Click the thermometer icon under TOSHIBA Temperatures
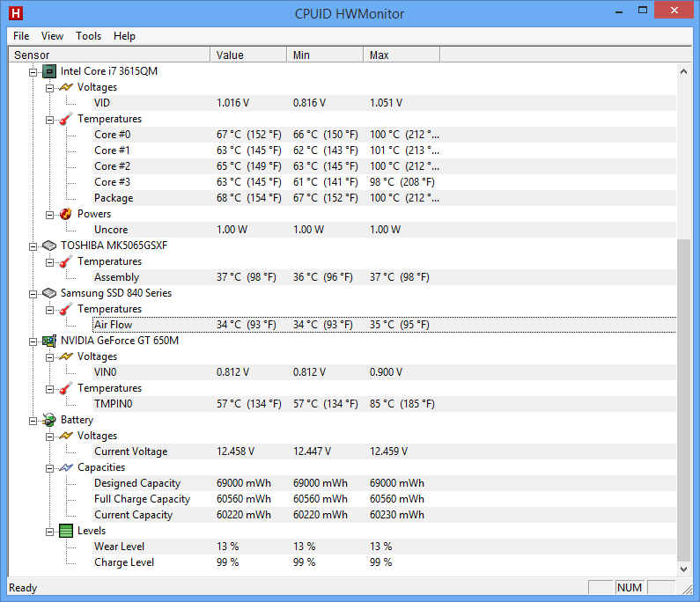Image resolution: width=700 pixels, height=602 pixels. [x=66, y=261]
